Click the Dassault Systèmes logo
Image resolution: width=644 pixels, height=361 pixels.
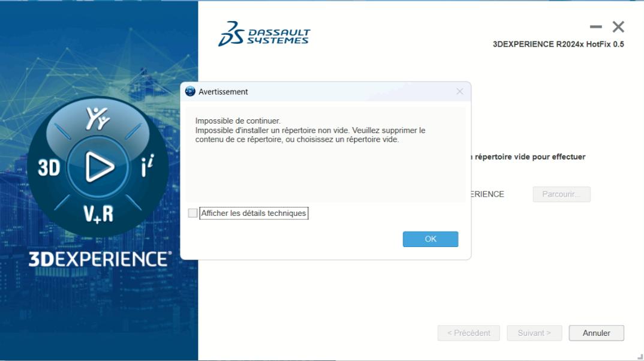click(x=264, y=34)
